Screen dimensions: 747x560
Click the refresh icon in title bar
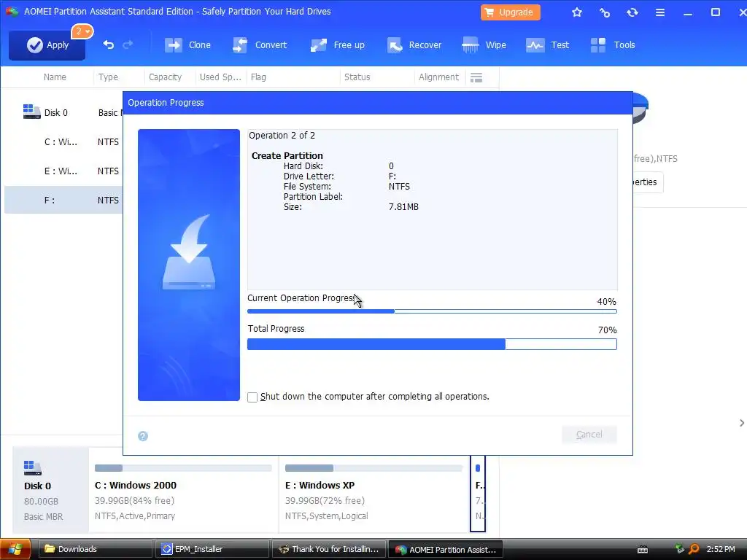[x=632, y=12]
